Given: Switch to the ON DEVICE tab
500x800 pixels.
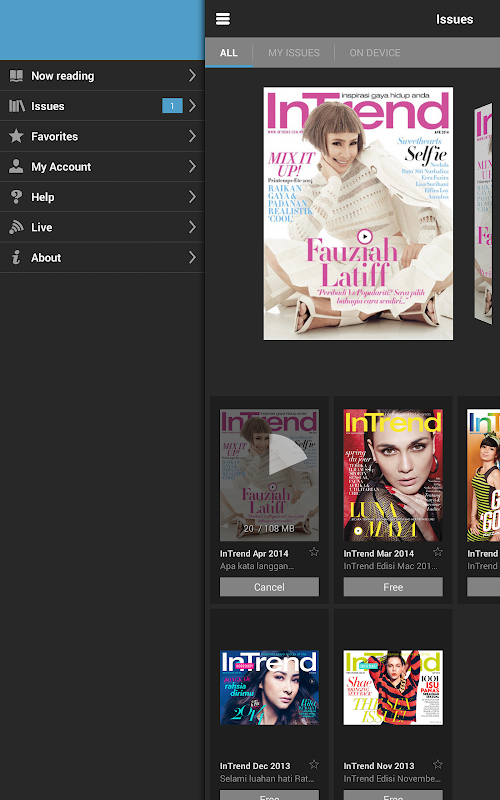Looking at the screenshot, I should (x=375, y=53).
